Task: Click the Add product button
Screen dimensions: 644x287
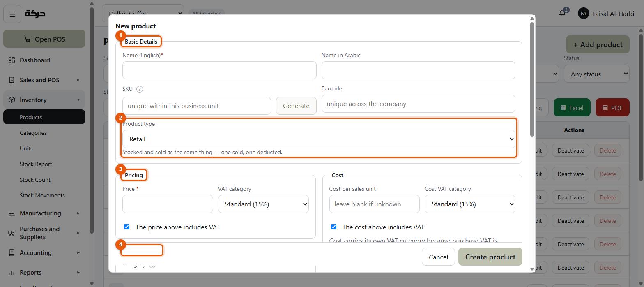Action: tap(598, 44)
